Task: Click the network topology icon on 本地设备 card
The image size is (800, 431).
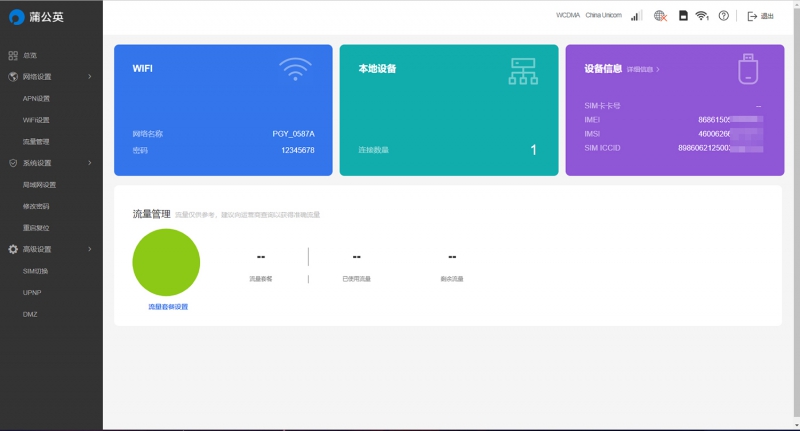Action: coord(523,69)
